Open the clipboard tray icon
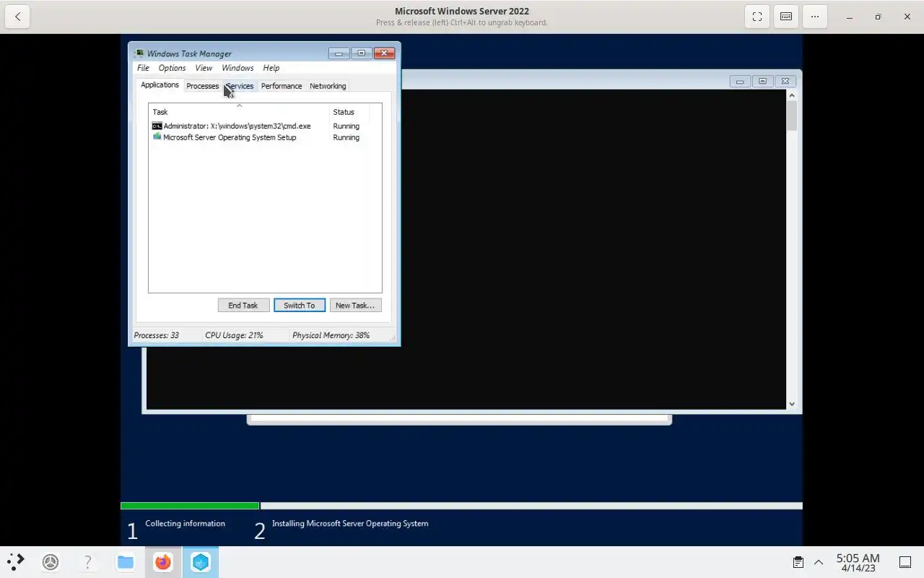Image resolution: width=924 pixels, height=578 pixels. coord(798,562)
